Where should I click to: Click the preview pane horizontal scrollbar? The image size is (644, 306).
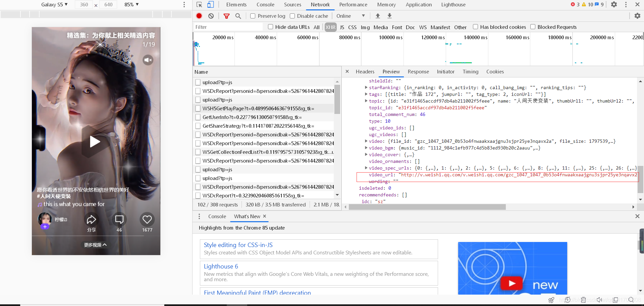point(427,207)
